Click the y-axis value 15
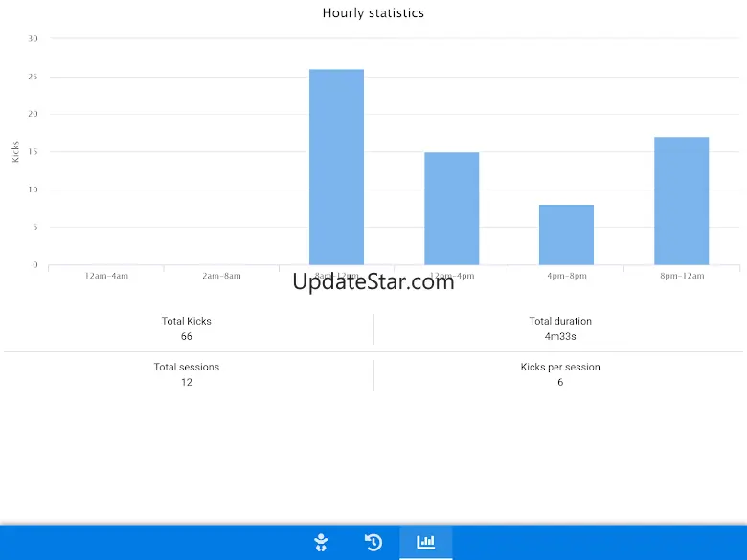Screen dimensions: 747x560 tap(33, 151)
